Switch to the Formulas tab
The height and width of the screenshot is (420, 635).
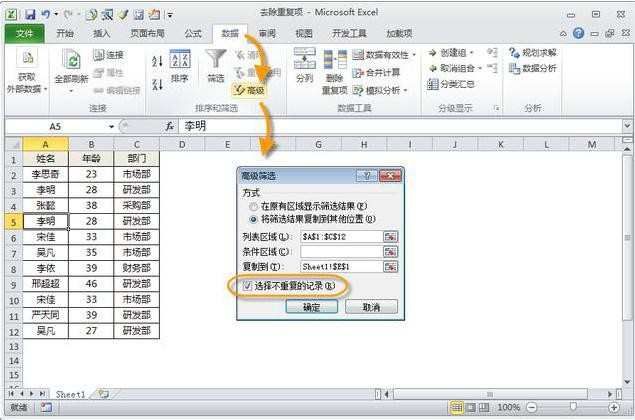[x=193, y=33]
